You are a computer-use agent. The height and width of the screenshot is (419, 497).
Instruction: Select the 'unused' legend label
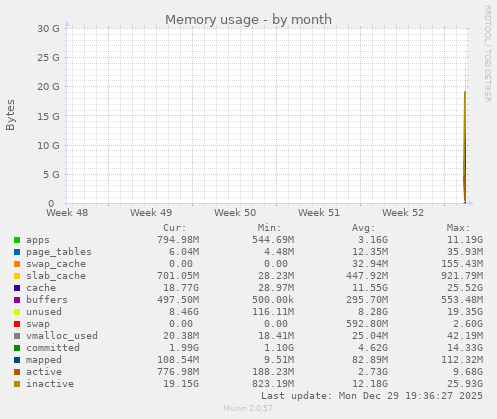pyautogui.click(x=44, y=312)
